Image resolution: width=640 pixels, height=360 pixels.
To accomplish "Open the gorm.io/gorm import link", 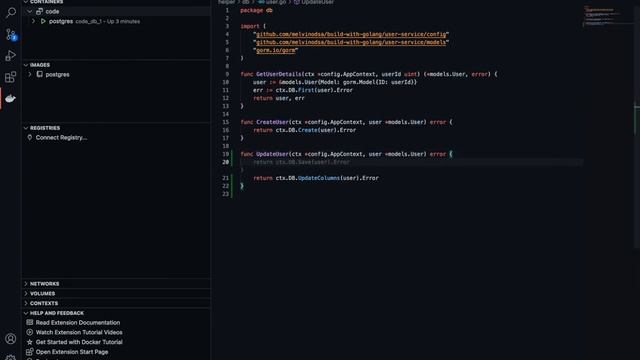I will (x=276, y=50).
